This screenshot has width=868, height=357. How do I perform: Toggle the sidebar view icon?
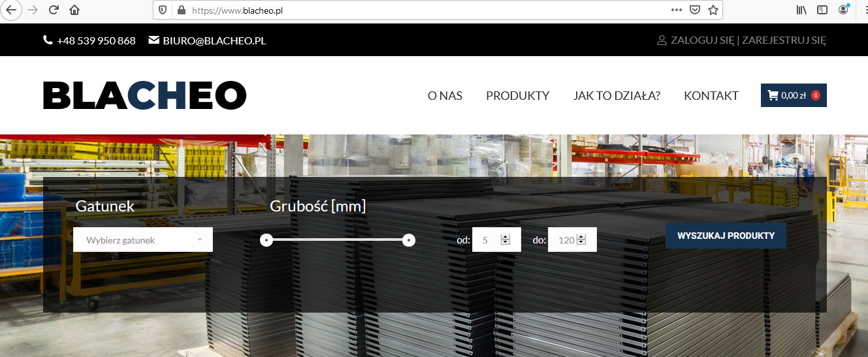822,10
